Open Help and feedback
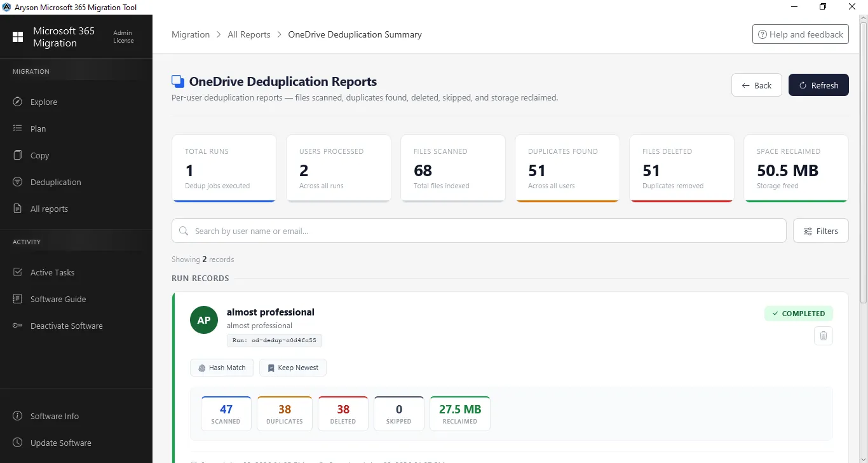This screenshot has height=463, width=868. point(801,34)
